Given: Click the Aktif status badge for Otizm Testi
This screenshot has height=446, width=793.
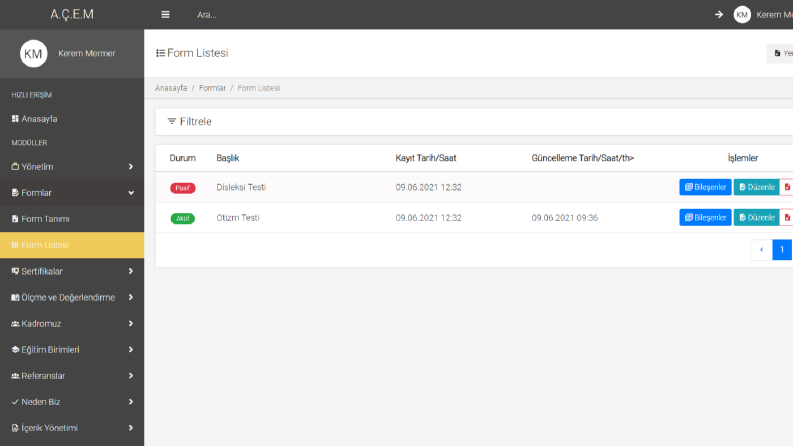Looking at the screenshot, I should (183, 218).
